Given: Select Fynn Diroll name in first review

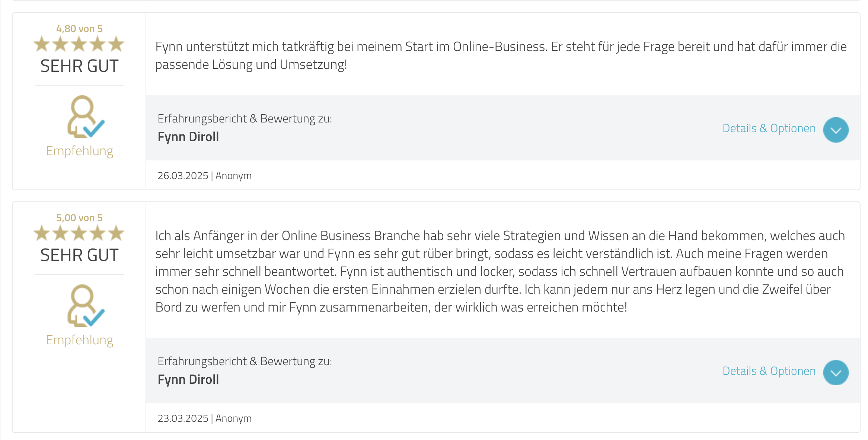Looking at the screenshot, I should coord(188,137).
